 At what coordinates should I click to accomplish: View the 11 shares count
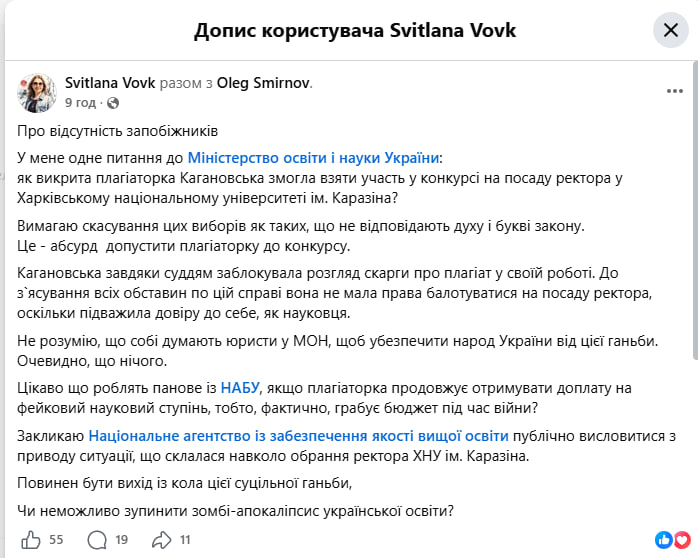[185, 540]
